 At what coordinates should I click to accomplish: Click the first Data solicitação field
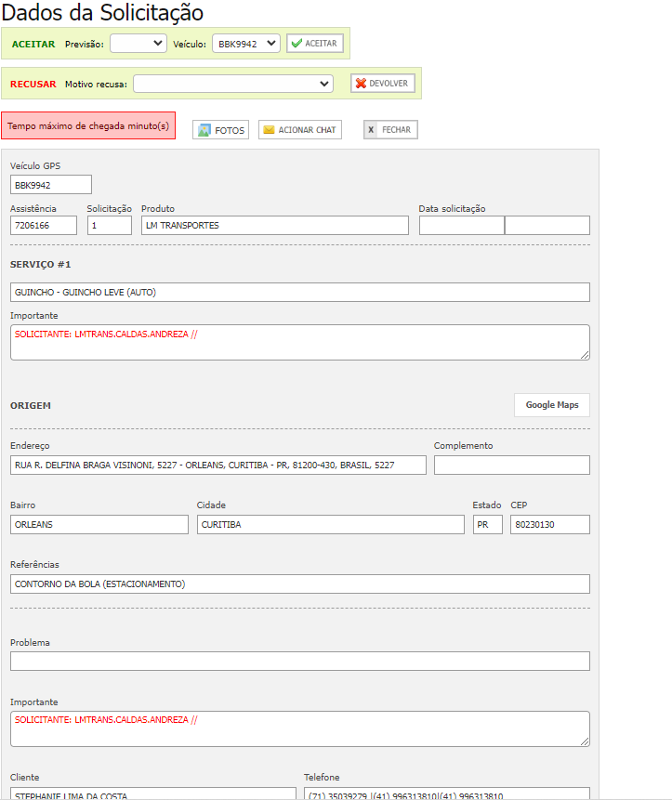point(461,226)
